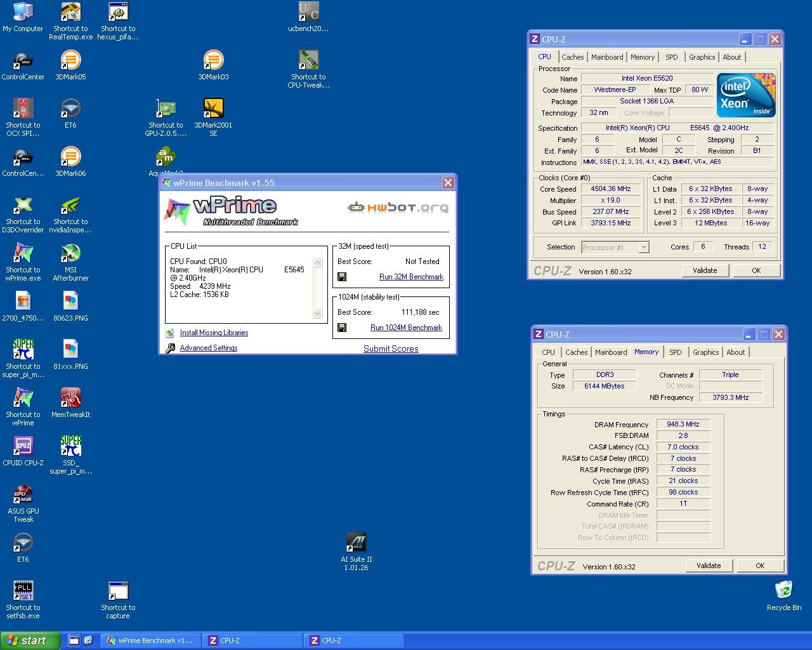812x650 pixels.
Task: Click Core Speed value 4504.36 MHz
Action: (611, 189)
